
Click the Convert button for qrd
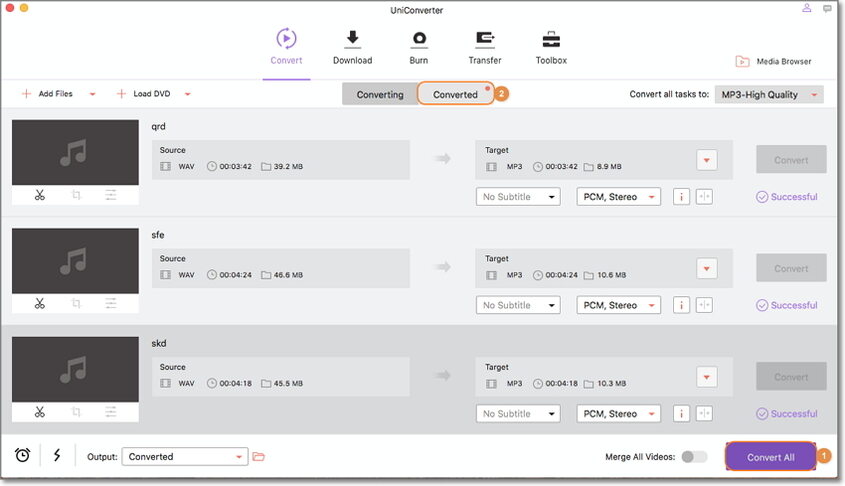pyautogui.click(x=791, y=159)
